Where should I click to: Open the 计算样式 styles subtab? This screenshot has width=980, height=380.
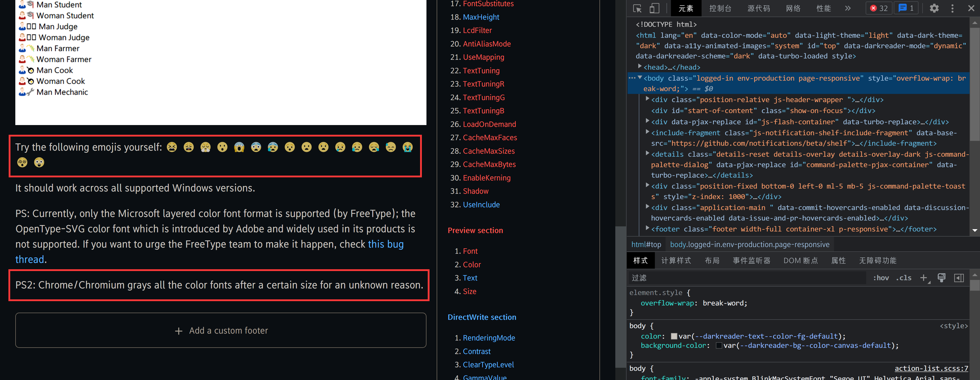coord(676,261)
